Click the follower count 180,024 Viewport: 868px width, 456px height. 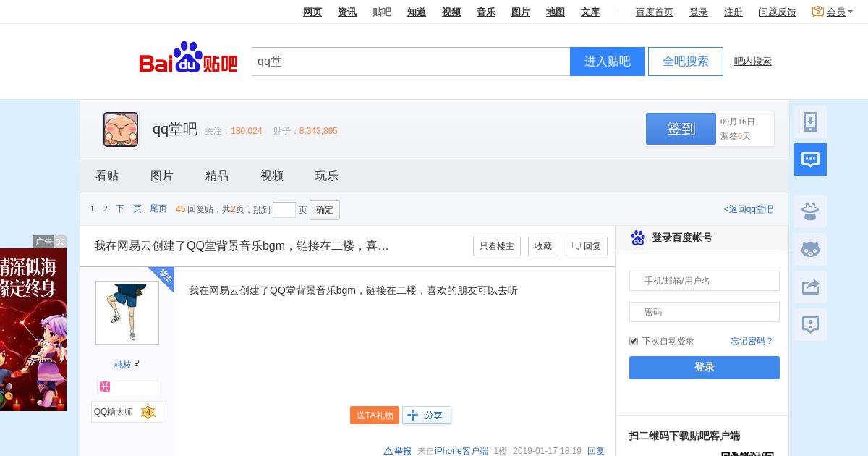(x=247, y=131)
